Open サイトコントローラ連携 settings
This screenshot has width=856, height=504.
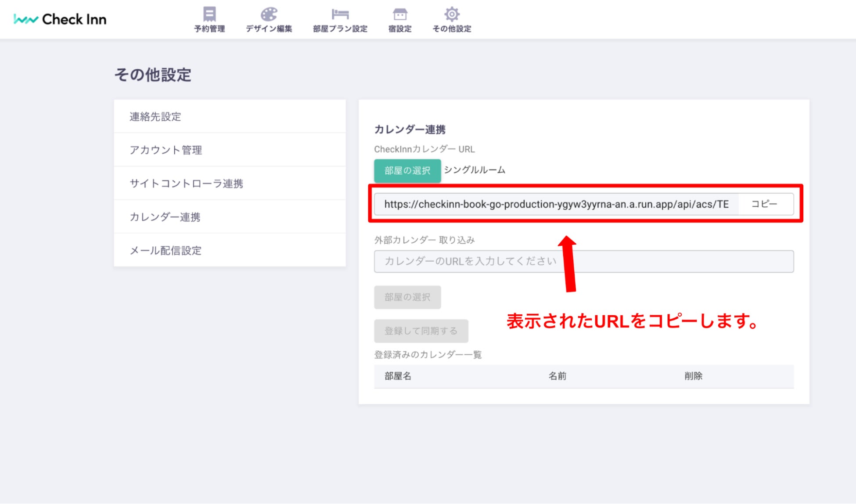[x=186, y=184]
